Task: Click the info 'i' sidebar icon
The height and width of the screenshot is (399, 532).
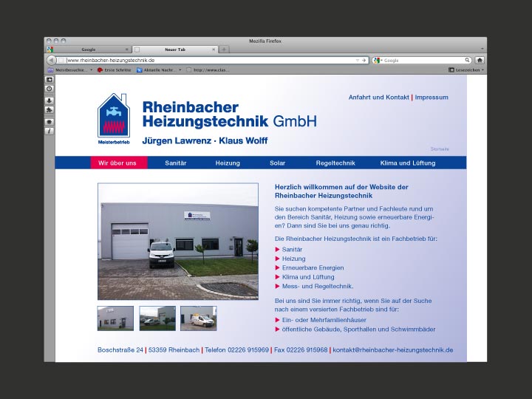Action: click(50, 131)
